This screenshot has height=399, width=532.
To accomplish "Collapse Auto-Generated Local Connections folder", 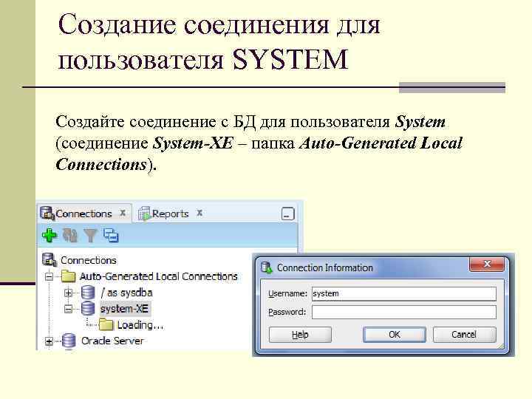I will click(49, 276).
